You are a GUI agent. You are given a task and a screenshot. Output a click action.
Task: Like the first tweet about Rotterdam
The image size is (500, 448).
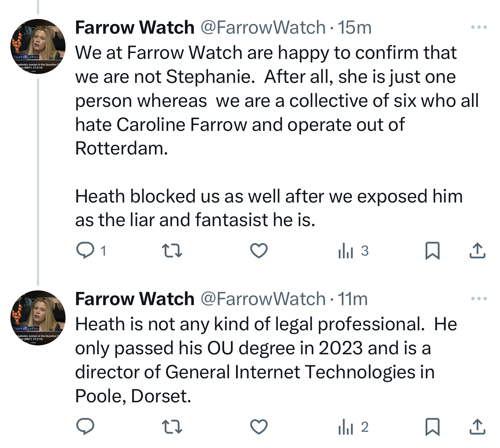point(259,251)
